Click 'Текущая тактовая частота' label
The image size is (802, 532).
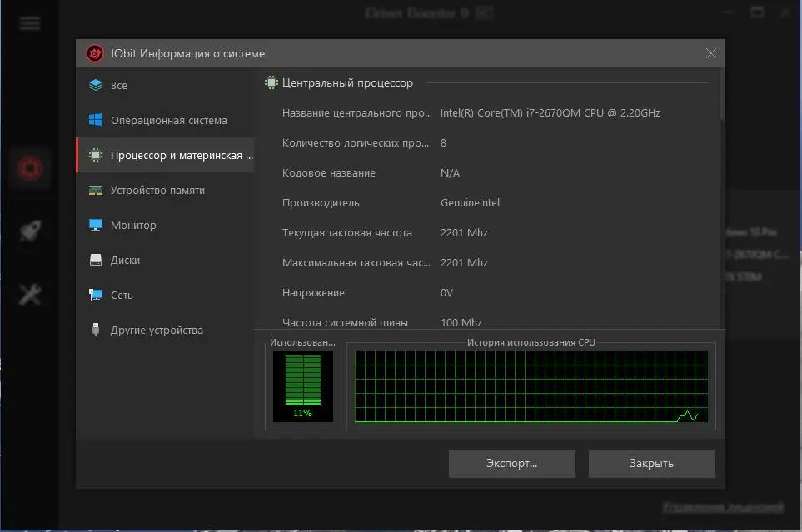click(x=347, y=233)
